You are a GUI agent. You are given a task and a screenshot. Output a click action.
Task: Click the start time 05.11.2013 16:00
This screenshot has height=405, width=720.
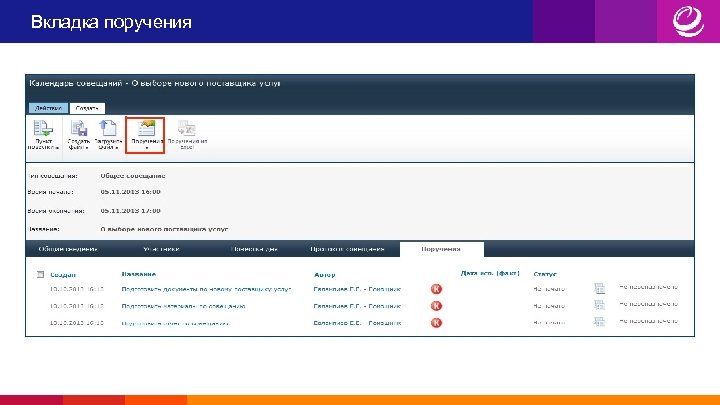[x=130, y=192]
